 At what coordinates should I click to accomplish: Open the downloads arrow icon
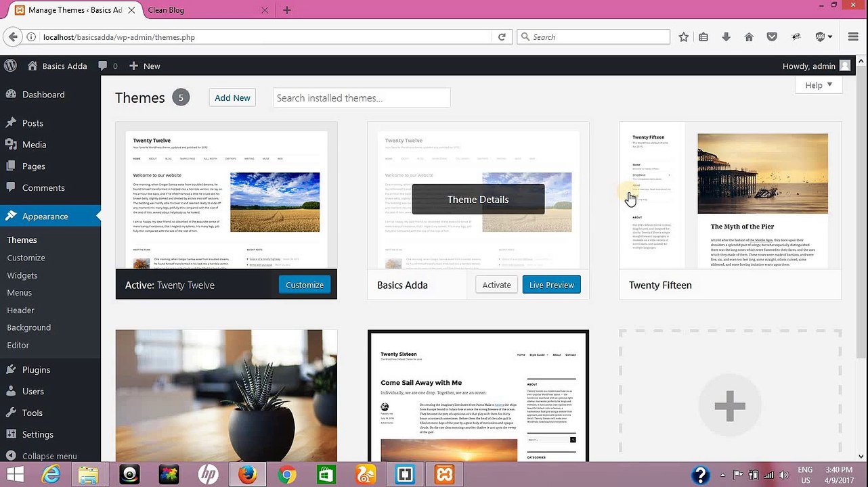726,37
